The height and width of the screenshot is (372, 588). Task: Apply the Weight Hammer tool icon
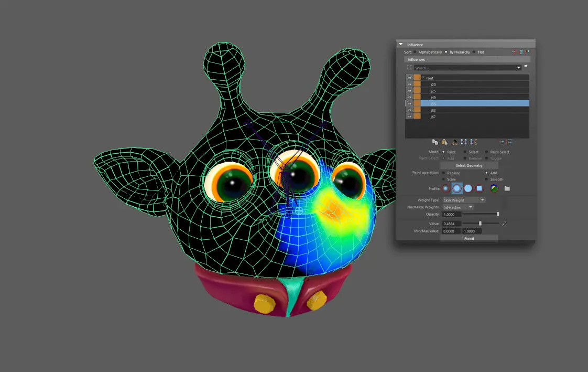click(x=454, y=142)
